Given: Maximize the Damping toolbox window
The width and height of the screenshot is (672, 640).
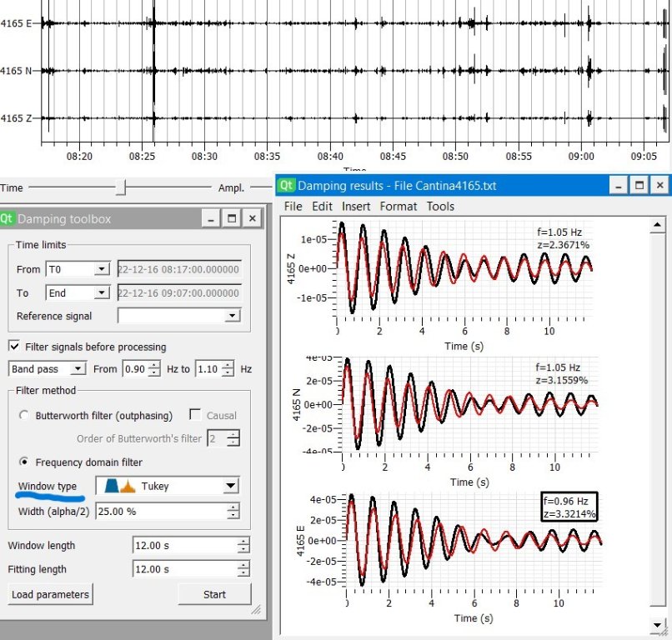Looking at the screenshot, I should (232, 219).
